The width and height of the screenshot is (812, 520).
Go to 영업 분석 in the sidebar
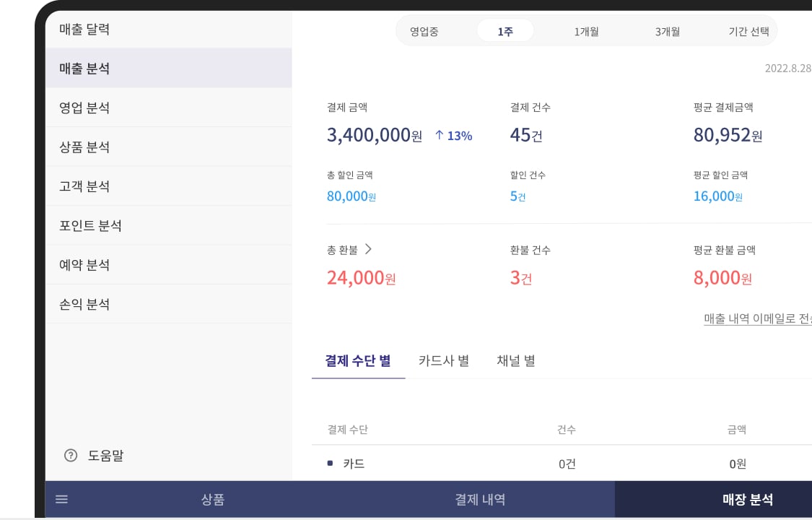click(x=169, y=107)
